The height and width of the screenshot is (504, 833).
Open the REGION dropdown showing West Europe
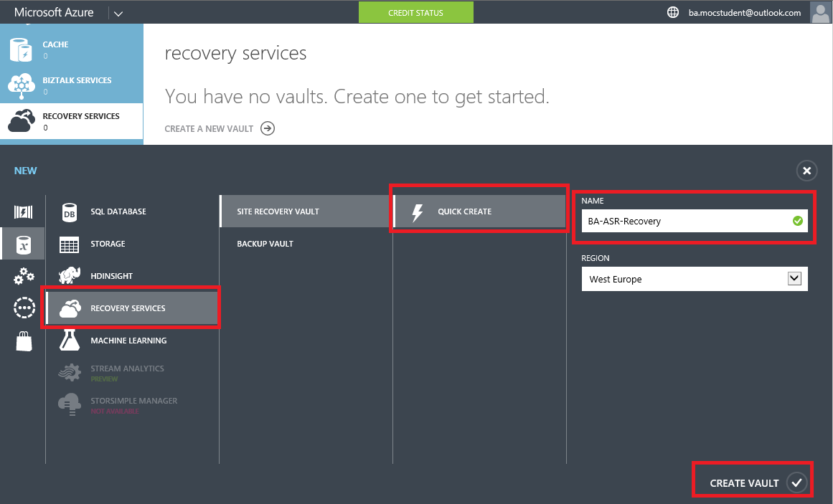pos(695,279)
